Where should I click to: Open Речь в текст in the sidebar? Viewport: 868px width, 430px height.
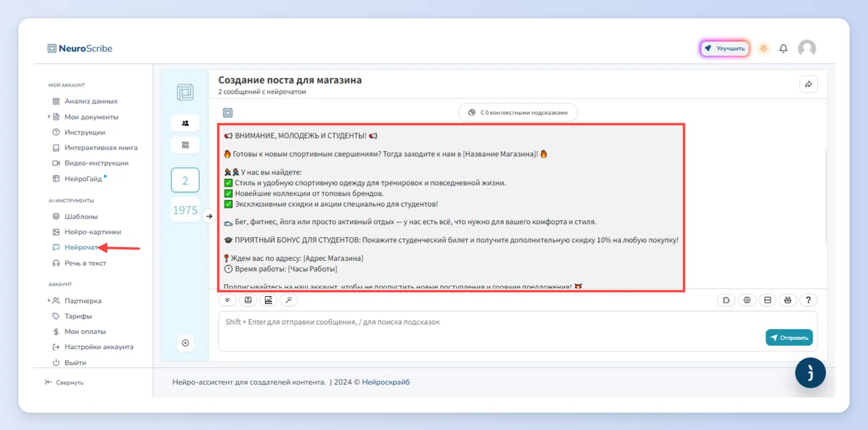(x=79, y=263)
